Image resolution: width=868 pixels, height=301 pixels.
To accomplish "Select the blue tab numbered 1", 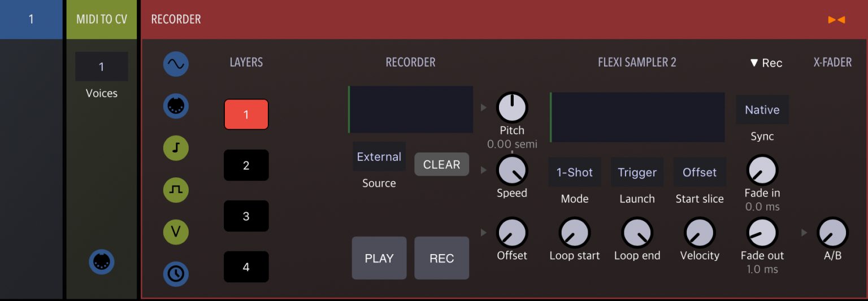I will click(x=31, y=19).
